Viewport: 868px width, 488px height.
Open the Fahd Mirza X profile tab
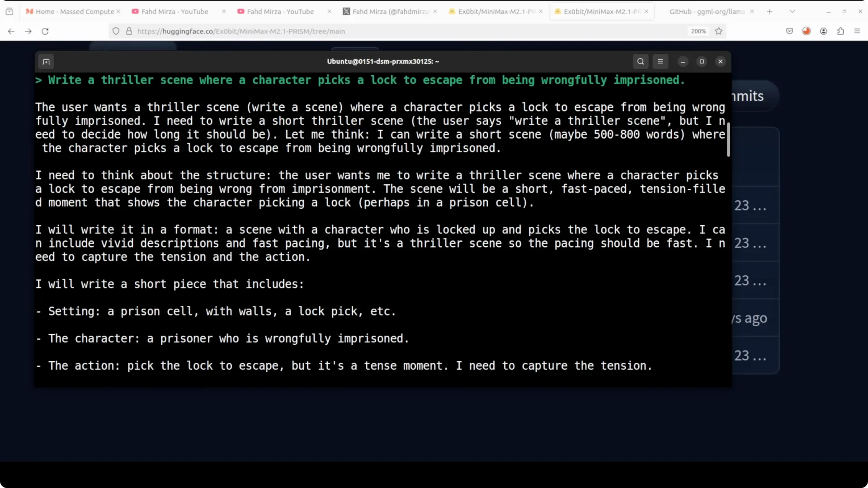[384, 11]
